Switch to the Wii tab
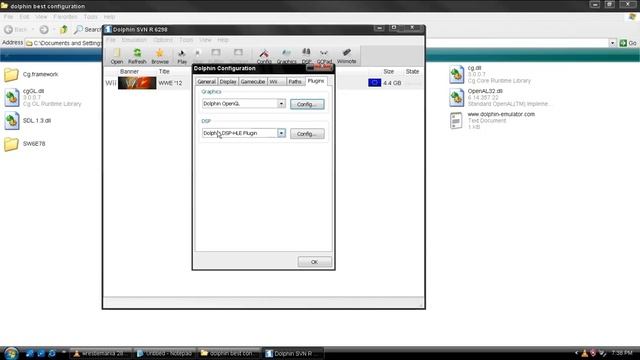Viewport: 640px width, 360px height. pyautogui.click(x=276, y=82)
